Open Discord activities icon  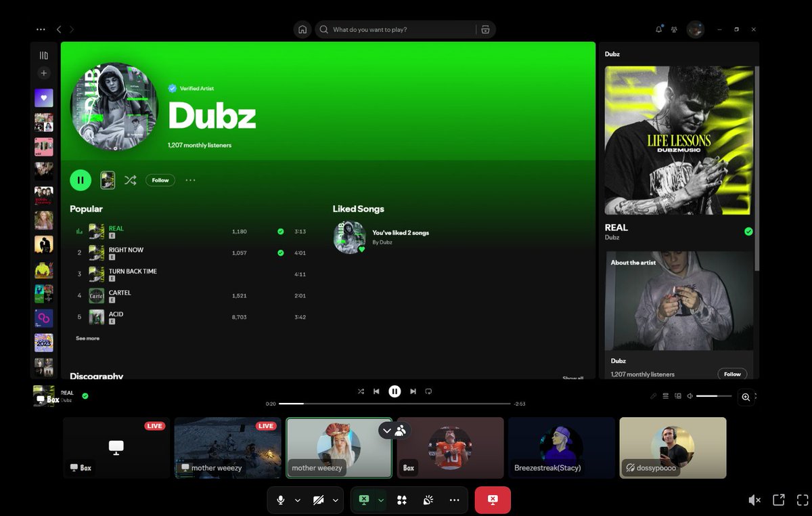click(x=402, y=500)
